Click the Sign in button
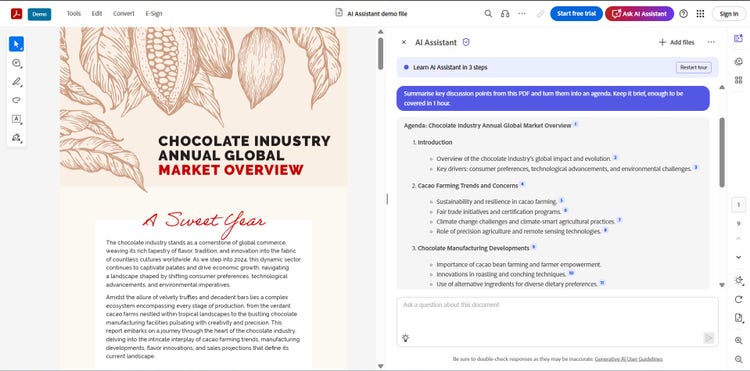This screenshot has width=750, height=371. pos(728,14)
